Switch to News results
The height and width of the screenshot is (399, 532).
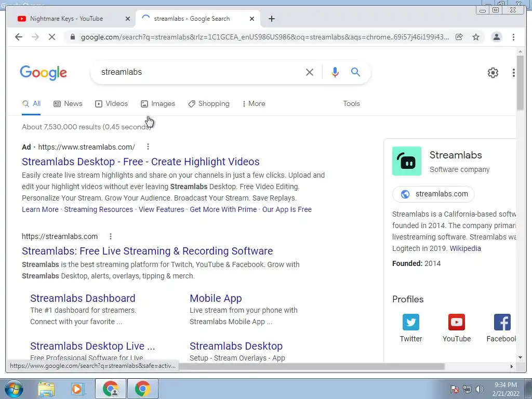pos(68,104)
